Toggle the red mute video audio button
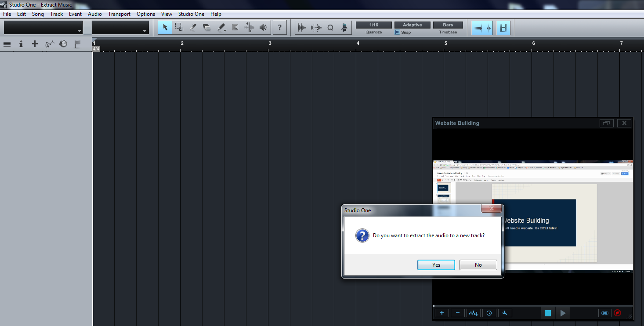Image resolution: width=644 pixels, height=326 pixels. (618, 313)
